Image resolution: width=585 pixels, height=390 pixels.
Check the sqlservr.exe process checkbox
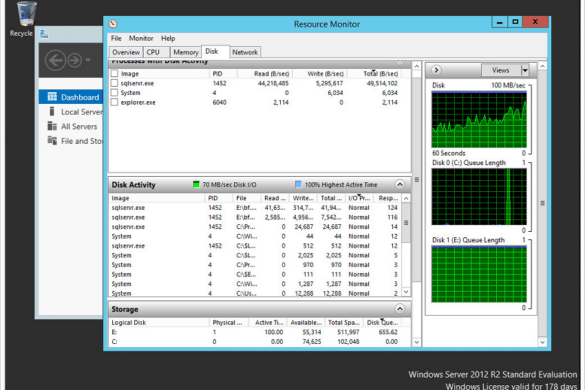point(115,83)
